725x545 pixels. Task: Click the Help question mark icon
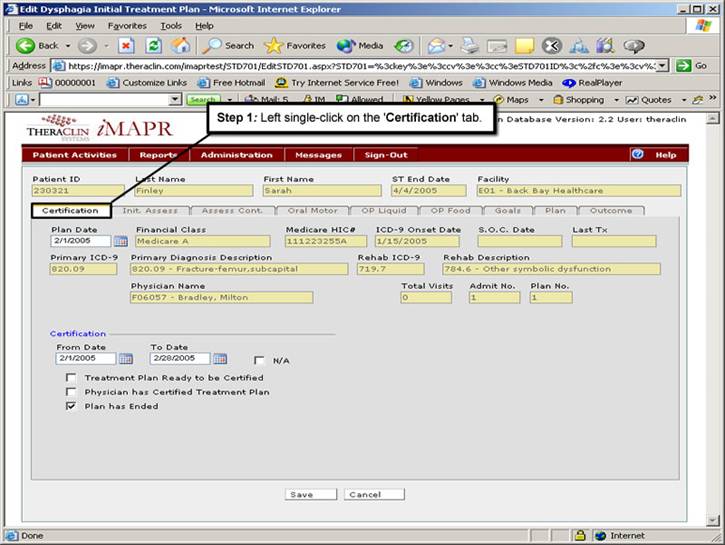(637, 155)
